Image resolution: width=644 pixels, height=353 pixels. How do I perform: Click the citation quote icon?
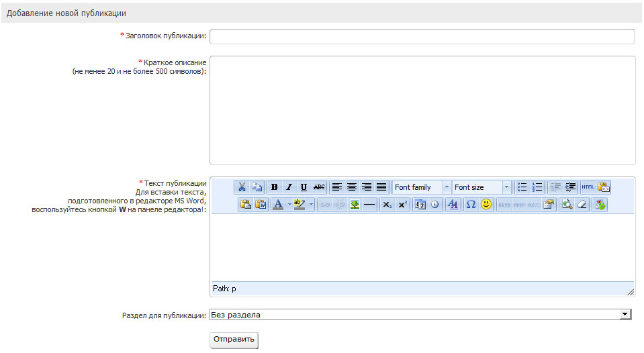504,205
